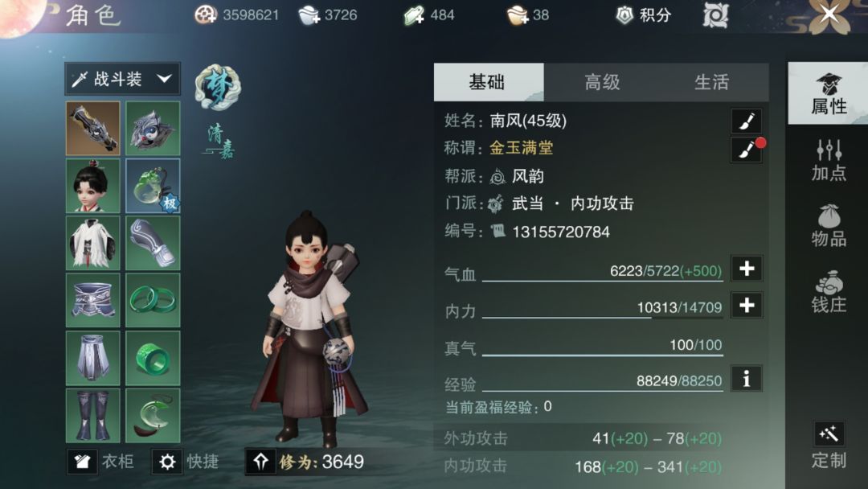Switch to the 高级 tab
868x489 pixels.
click(x=602, y=82)
